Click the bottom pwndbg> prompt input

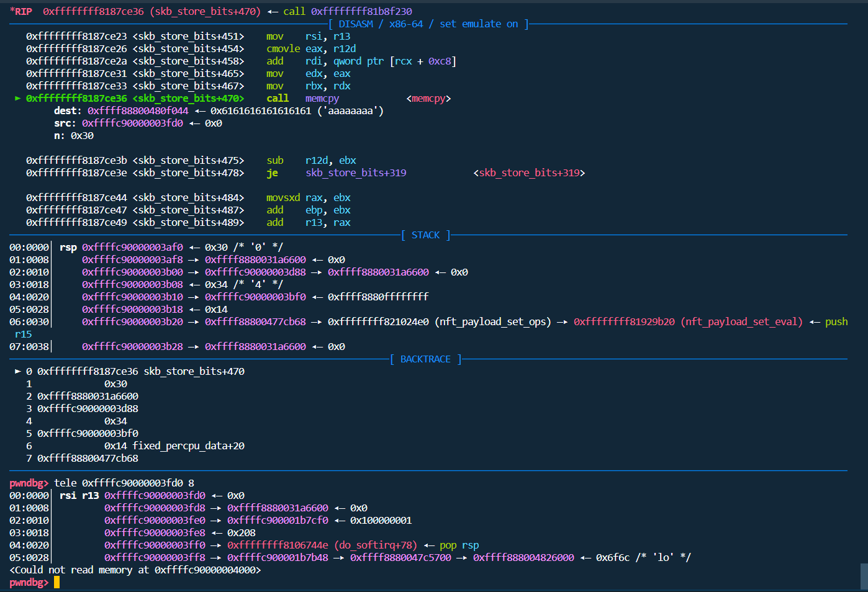point(57,582)
